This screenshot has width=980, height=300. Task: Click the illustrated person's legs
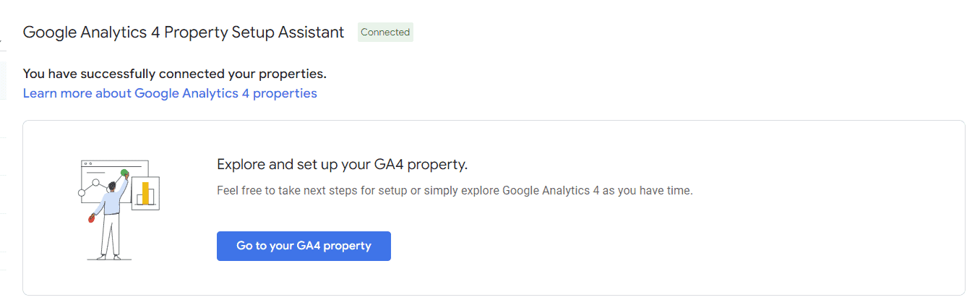point(111,235)
